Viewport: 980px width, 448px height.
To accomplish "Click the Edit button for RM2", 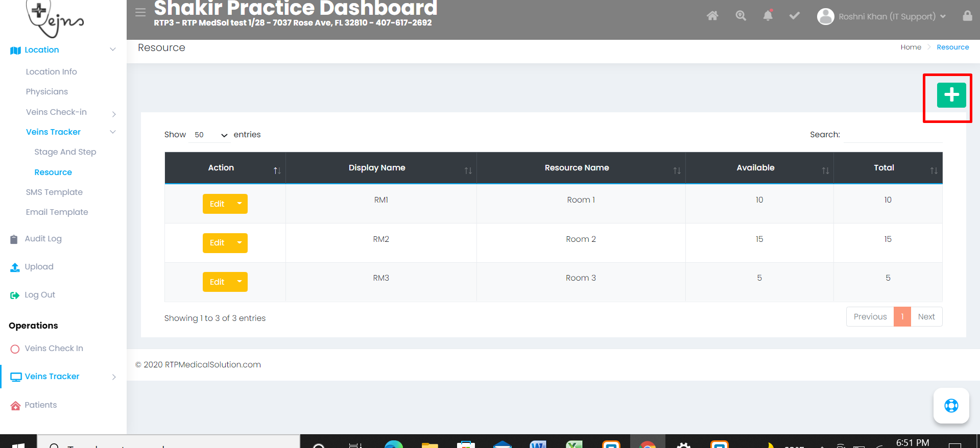I will pos(217,243).
